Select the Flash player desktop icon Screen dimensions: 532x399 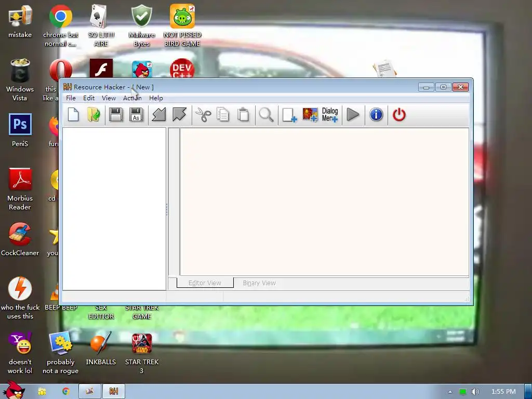point(101,69)
